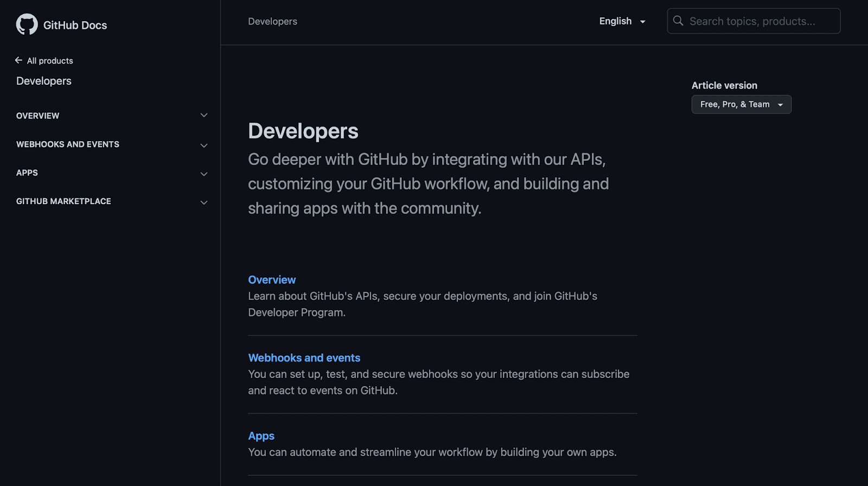Click the magnifying glass search icon
The height and width of the screenshot is (486, 868).
pyautogui.click(x=678, y=21)
